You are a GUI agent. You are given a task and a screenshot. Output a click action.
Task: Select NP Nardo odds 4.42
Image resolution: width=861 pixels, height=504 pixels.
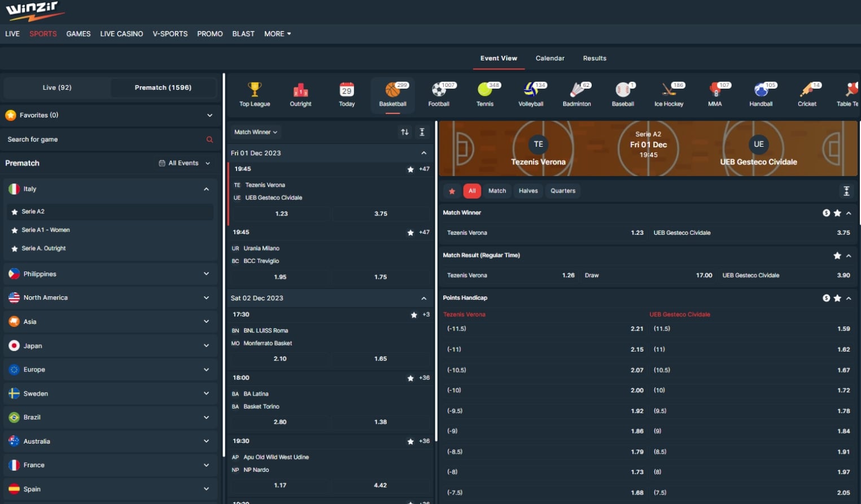click(381, 485)
